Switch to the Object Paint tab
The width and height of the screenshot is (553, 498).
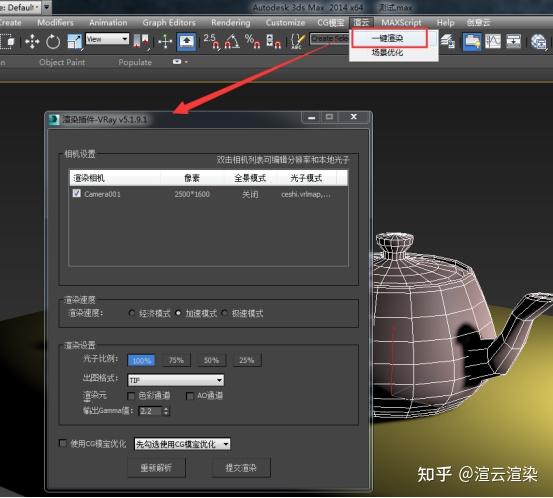pos(62,62)
